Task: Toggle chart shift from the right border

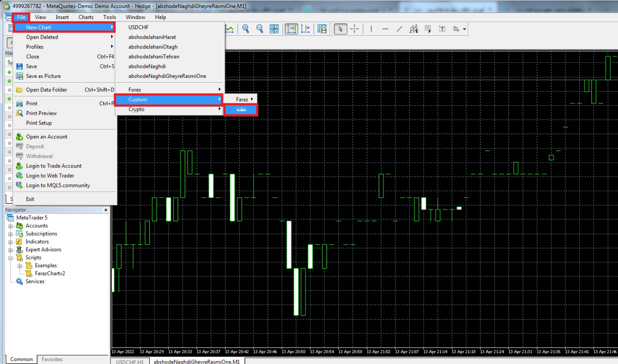Action: pyautogui.click(x=305, y=29)
